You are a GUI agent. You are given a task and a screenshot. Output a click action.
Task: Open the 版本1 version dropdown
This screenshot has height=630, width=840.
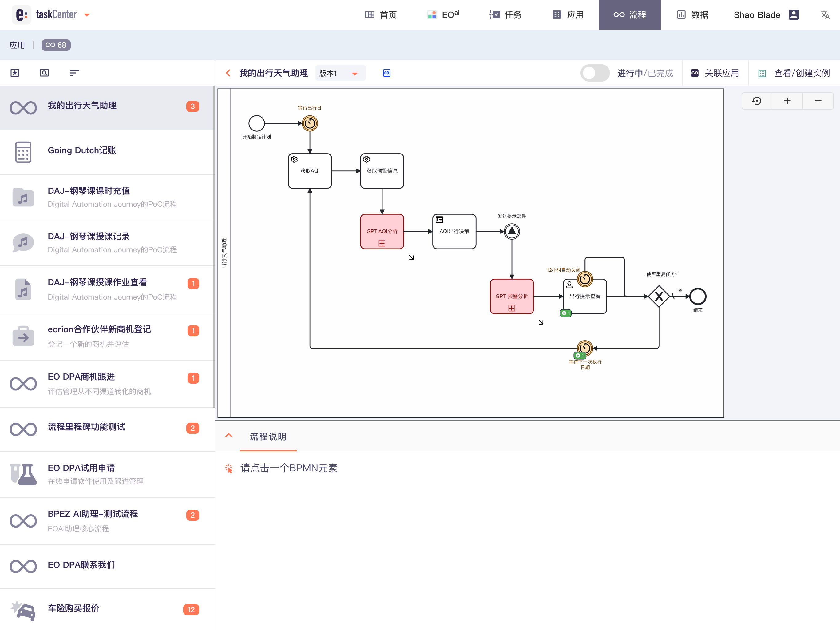(x=340, y=73)
